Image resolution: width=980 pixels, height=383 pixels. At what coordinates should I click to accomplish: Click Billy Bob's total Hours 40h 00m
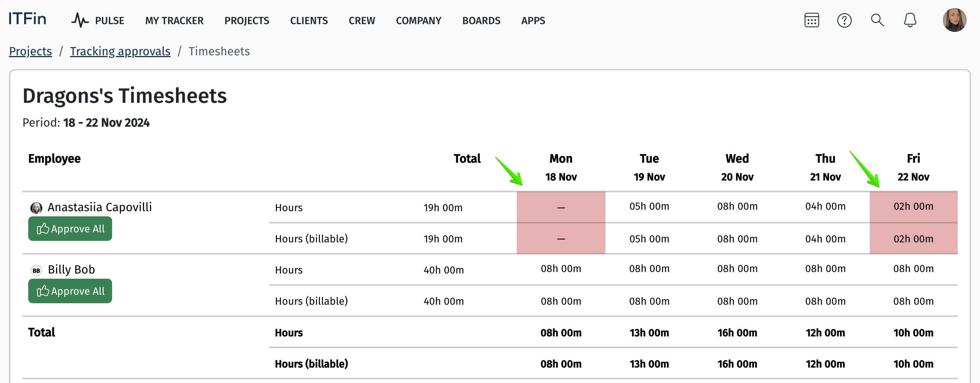(x=444, y=270)
